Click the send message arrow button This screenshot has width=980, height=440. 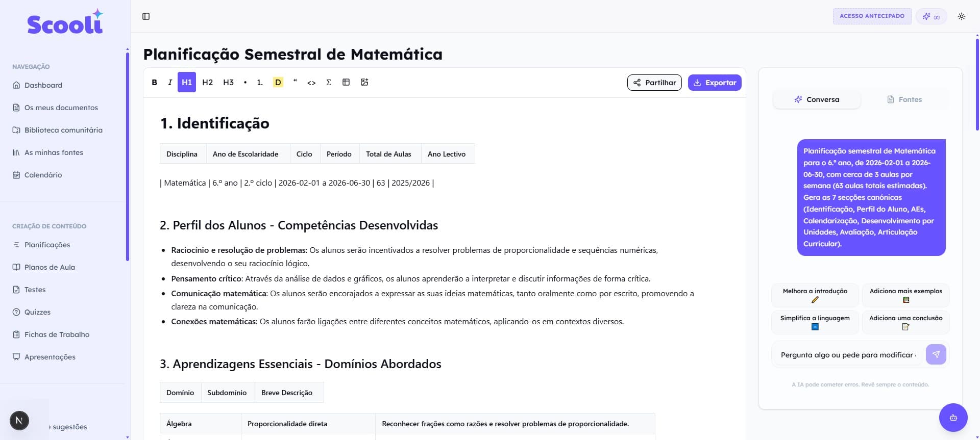click(x=936, y=354)
